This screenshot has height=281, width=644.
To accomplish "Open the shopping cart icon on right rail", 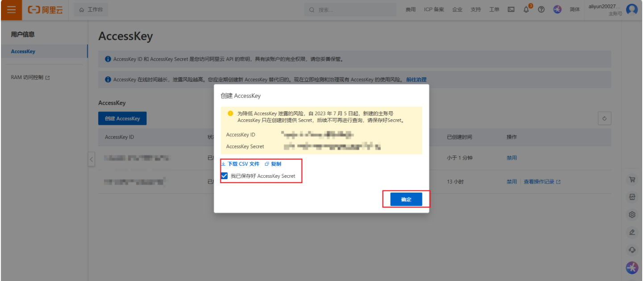I will (x=632, y=180).
